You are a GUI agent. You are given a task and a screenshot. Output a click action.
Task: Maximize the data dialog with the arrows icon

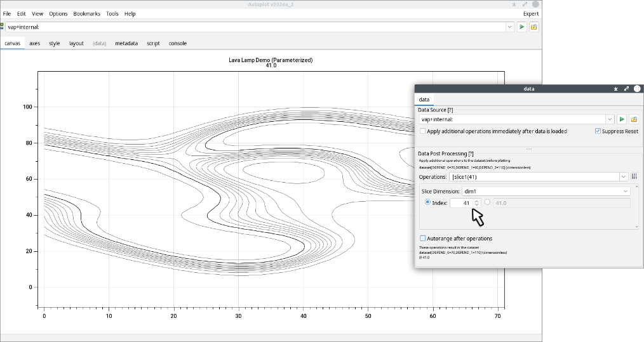(x=626, y=89)
